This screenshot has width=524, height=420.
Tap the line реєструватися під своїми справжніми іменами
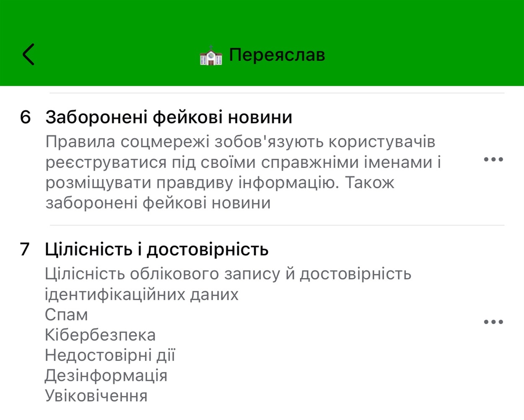243,162
